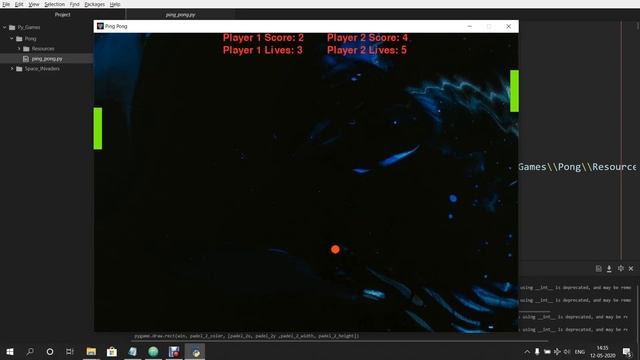Click the Player 2 Score text
Image resolution: width=640 pixels, height=360 pixels.
click(367, 38)
